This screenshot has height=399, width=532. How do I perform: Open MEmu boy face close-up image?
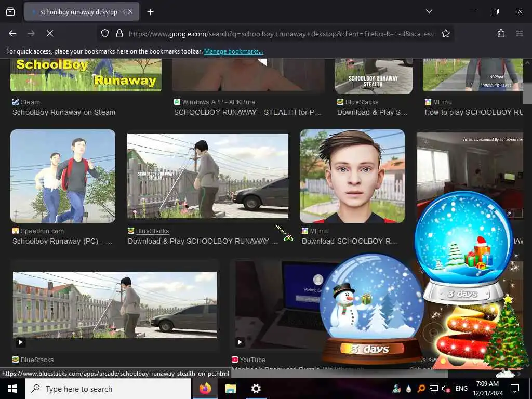point(352,176)
